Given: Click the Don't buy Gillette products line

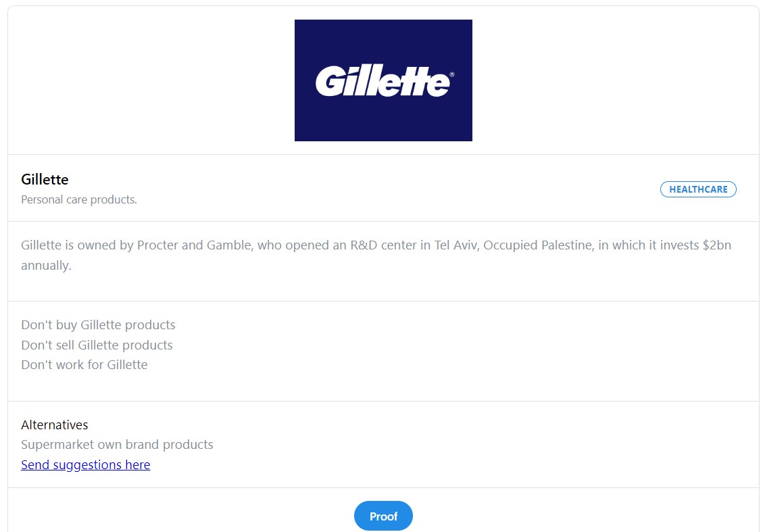Looking at the screenshot, I should [98, 324].
